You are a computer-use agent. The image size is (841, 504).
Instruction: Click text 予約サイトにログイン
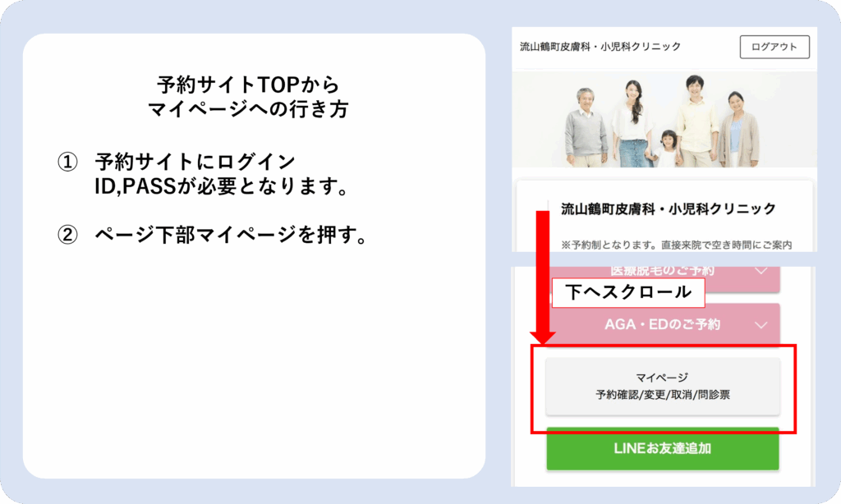(x=195, y=162)
